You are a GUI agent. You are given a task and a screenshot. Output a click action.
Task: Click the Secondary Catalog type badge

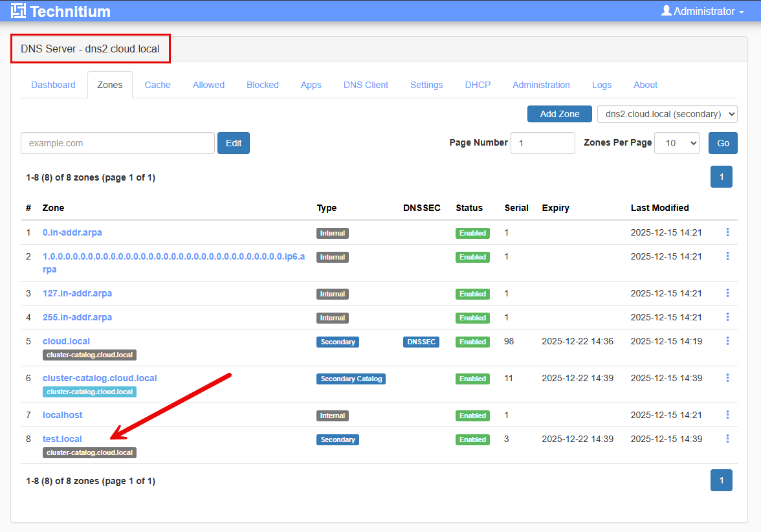pos(351,379)
